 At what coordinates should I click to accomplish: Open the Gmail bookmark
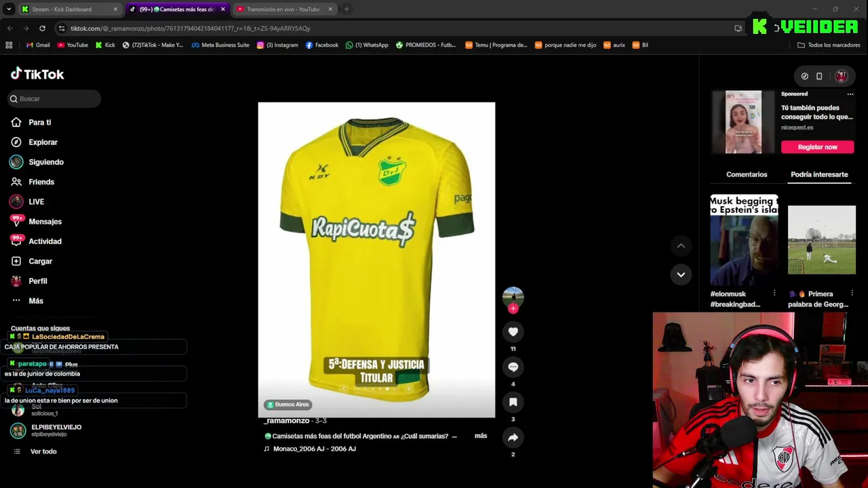click(38, 45)
